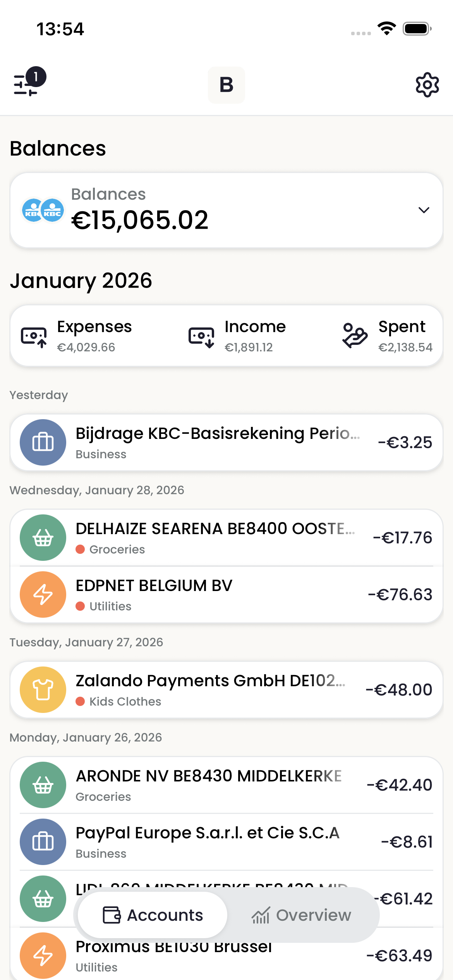The height and width of the screenshot is (980, 453).
Task: Open settings via the gear icon
Action: click(427, 85)
